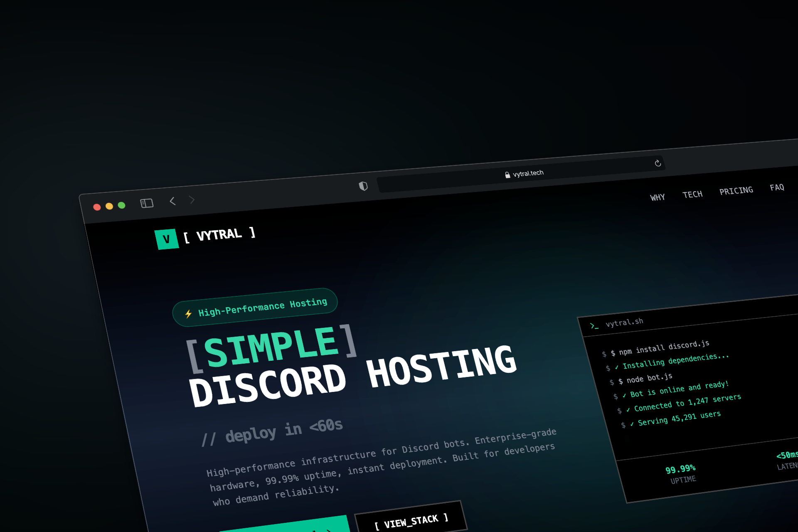The height and width of the screenshot is (532, 798).
Task: Reload the page with the refresh icon
Action: (x=658, y=163)
